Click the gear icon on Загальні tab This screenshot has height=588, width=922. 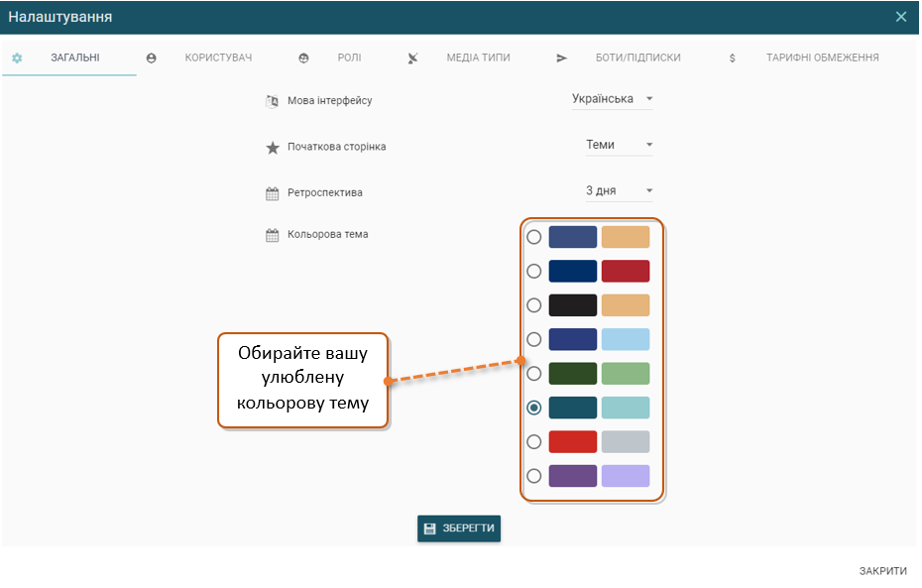tap(17, 58)
